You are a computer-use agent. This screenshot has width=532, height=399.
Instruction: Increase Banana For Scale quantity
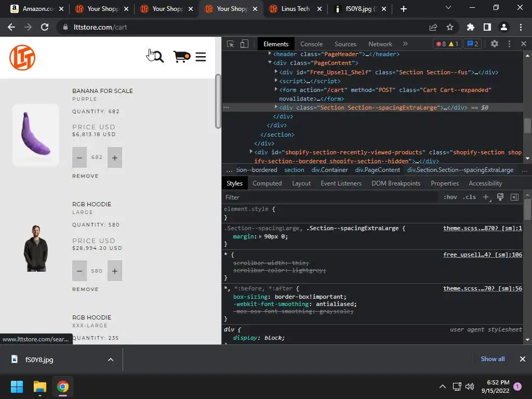115,157
